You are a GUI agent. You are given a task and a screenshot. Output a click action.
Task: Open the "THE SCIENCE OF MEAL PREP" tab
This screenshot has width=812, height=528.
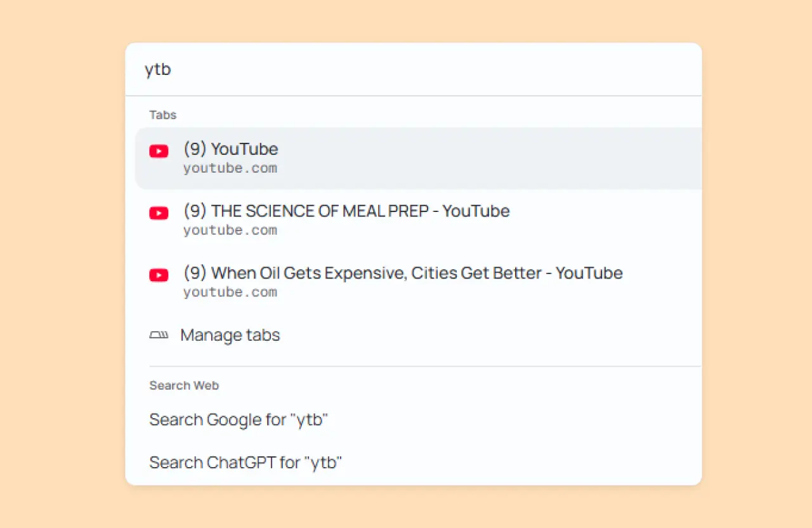coord(419,220)
